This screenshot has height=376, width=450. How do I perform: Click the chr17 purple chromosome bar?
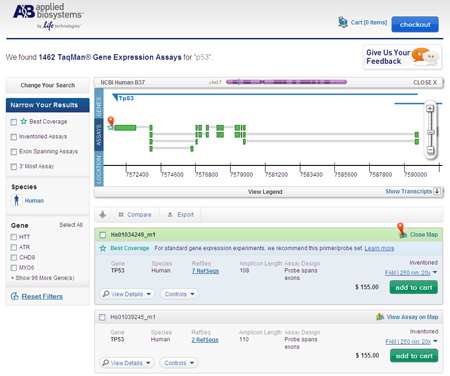(286, 82)
